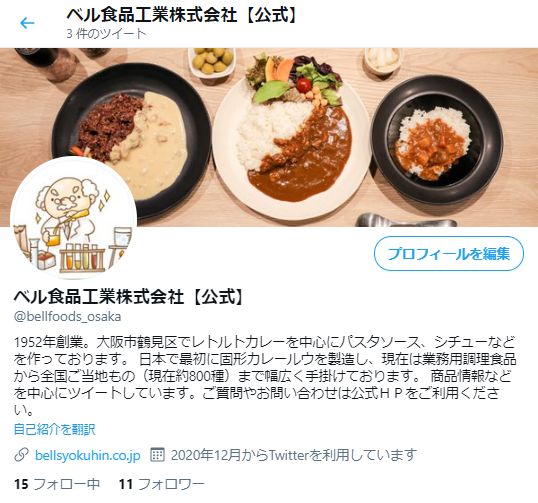Open the bellsyokuhin.co.jp website link
The height and width of the screenshot is (503, 538).
[88, 455]
